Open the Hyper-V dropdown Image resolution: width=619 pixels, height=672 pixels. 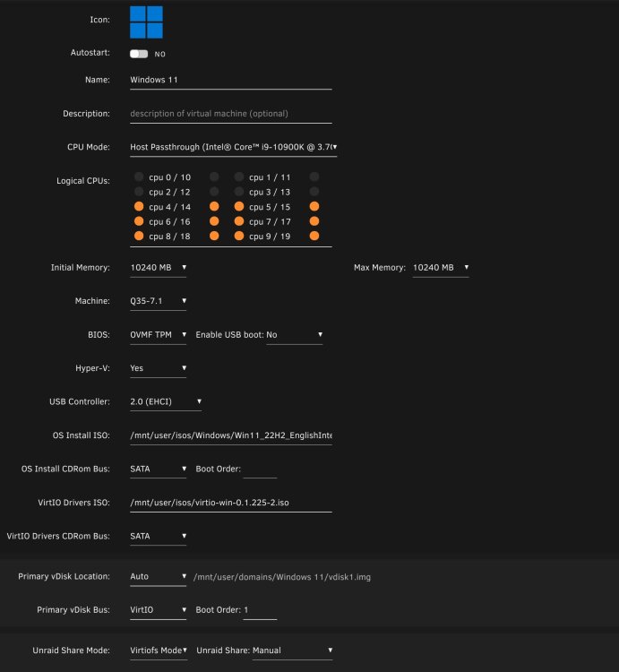click(158, 368)
